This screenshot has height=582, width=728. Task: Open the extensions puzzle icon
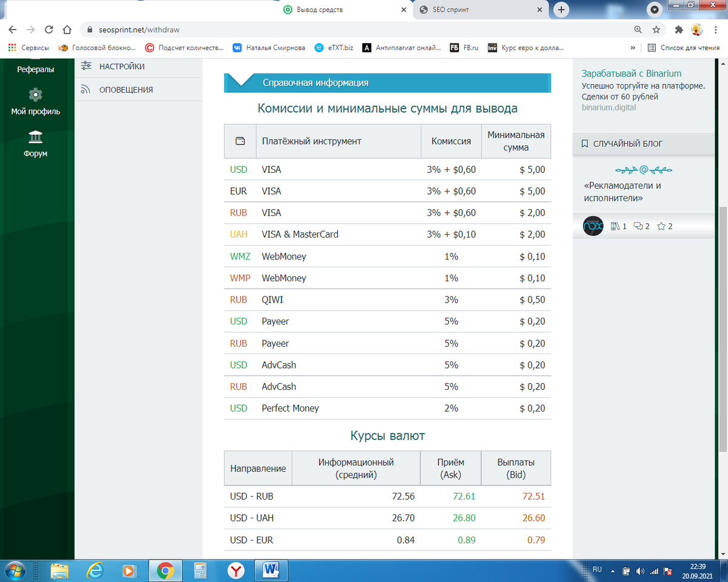[x=679, y=29]
